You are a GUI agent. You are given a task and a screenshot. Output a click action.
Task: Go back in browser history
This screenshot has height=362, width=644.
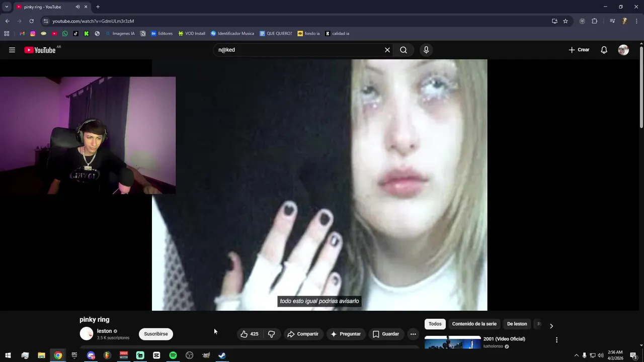click(x=7, y=21)
